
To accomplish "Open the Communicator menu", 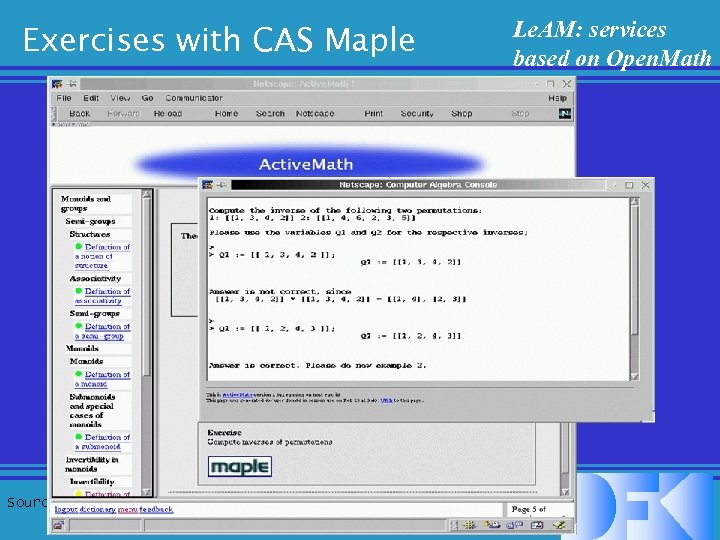I will pos(194,98).
